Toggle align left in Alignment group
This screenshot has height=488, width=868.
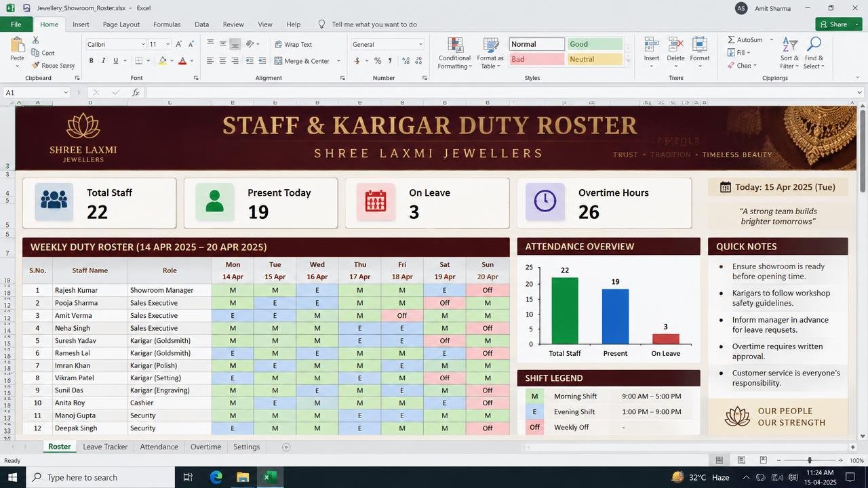(210, 61)
